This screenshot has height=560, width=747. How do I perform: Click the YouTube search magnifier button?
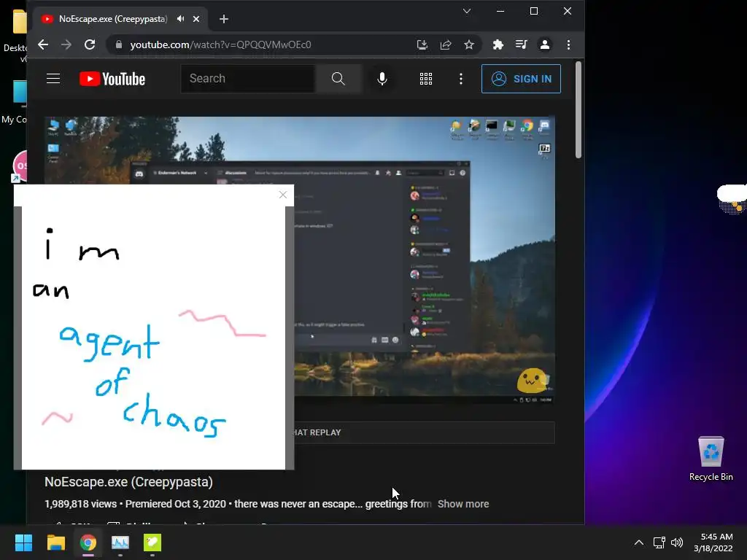[x=338, y=79]
